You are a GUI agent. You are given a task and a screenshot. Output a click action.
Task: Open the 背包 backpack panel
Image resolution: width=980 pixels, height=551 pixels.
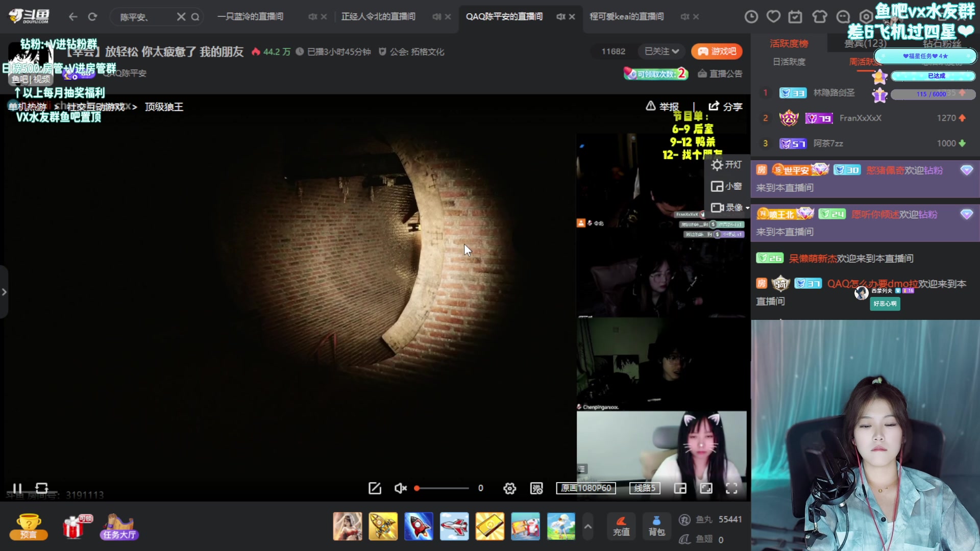point(657,526)
